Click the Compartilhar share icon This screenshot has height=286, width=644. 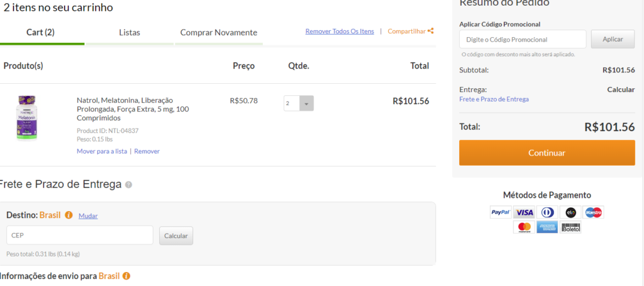(x=430, y=31)
